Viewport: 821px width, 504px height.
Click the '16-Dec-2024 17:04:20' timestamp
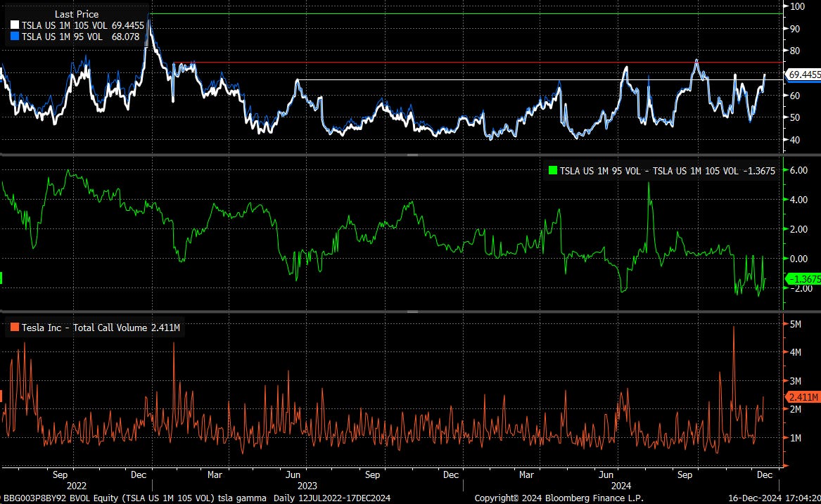tap(775, 498)
